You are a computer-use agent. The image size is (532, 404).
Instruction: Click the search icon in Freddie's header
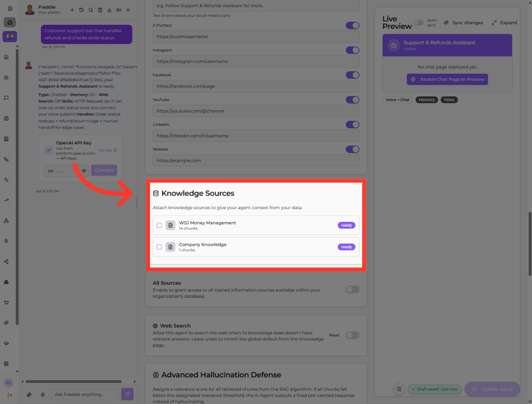tap(91, 10)
